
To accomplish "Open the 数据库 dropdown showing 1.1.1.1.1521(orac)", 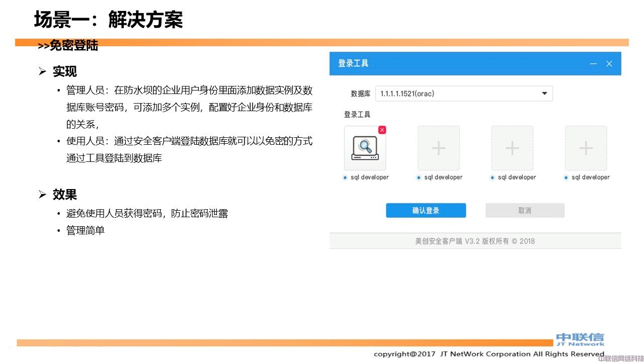I will coord(464,94).
